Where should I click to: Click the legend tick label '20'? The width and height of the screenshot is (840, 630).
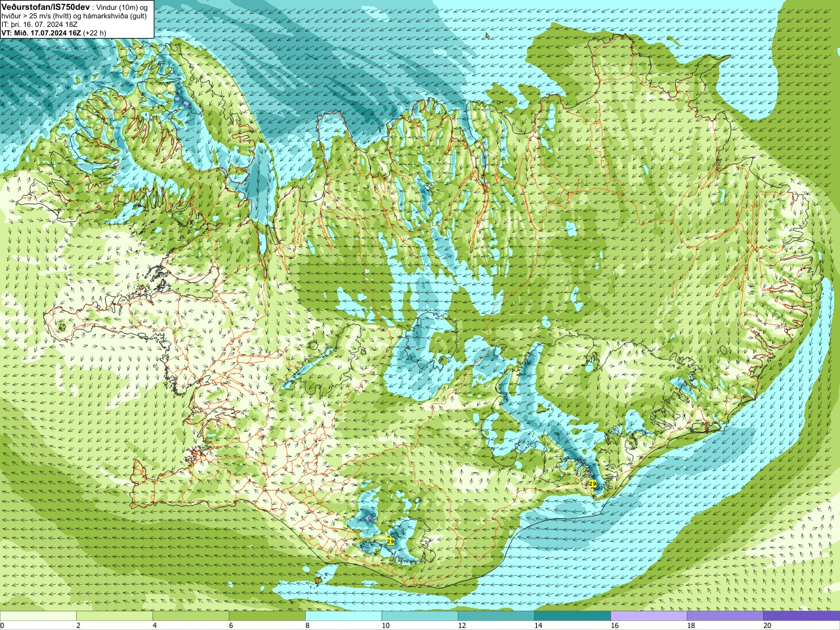(767, 625)
